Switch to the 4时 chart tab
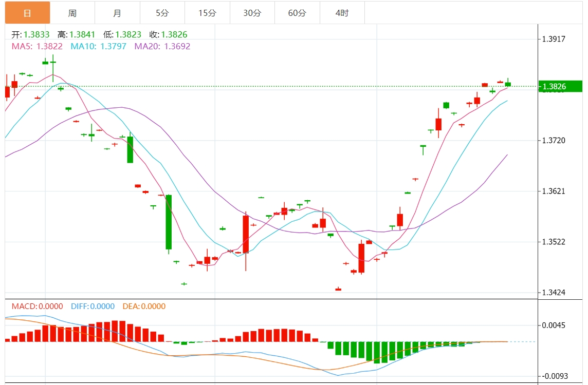The width and height of the screenshot is (588, 385). click(x=342, y=13)
